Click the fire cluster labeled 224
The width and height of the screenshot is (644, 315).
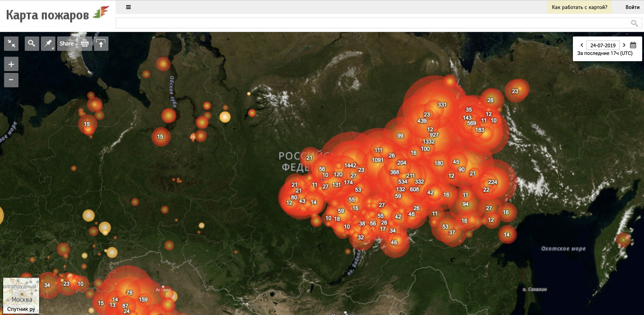492,182
